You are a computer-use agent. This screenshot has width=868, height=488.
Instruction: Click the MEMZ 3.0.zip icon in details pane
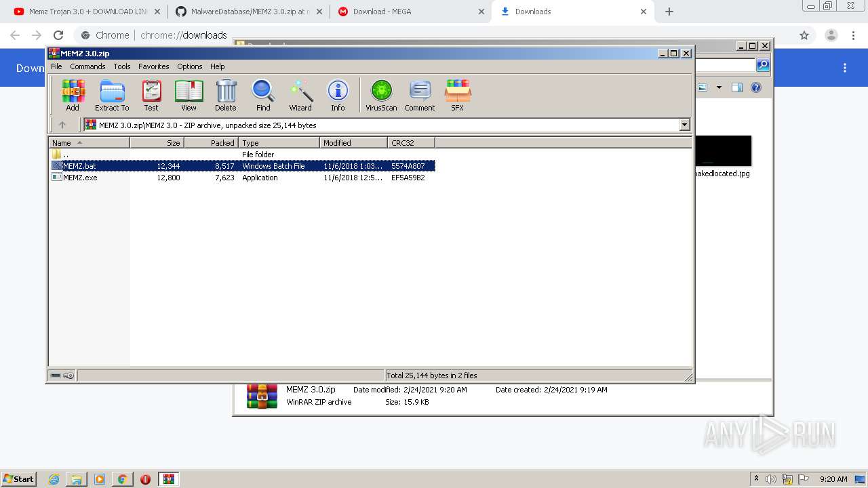(262, 396)
